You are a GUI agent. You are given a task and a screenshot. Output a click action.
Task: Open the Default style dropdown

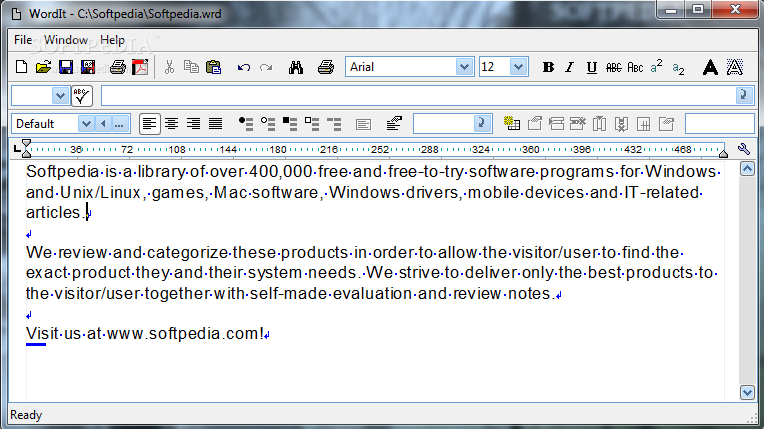tap(86, 123)
